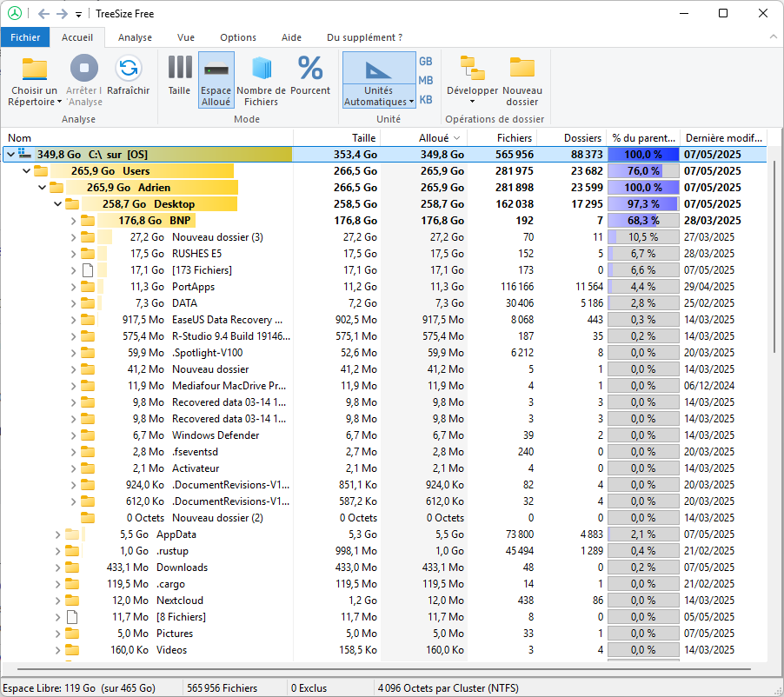The width and height of the screenshot is (784, 697).
Task: Expand the BNP folder
Action: click(73, 221)
